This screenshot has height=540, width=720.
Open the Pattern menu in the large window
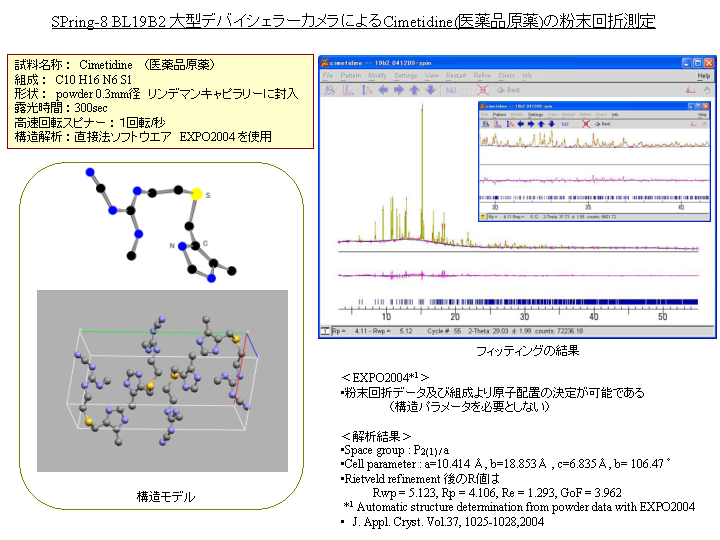coord(350,75)
